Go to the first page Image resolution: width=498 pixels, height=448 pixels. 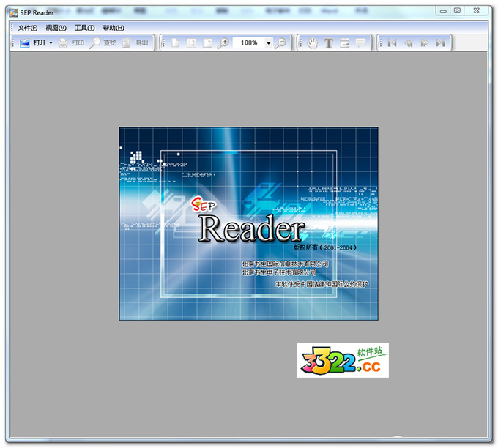[x=393, y=43]
